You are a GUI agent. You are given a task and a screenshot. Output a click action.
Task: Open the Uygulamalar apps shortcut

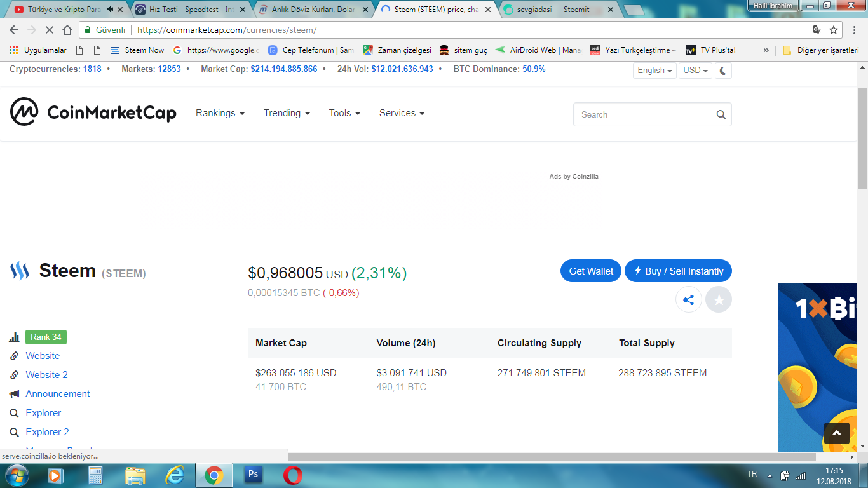pos(38,50)
